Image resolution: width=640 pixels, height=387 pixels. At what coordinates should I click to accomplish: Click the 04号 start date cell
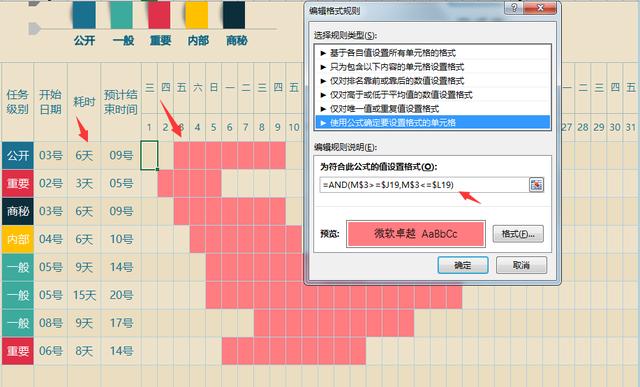click(x=51, y=239)
